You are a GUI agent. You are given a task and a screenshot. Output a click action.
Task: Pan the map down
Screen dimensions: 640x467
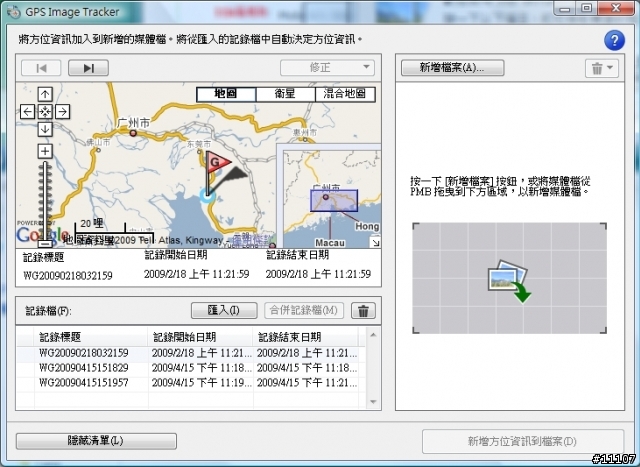coord(45,129)
